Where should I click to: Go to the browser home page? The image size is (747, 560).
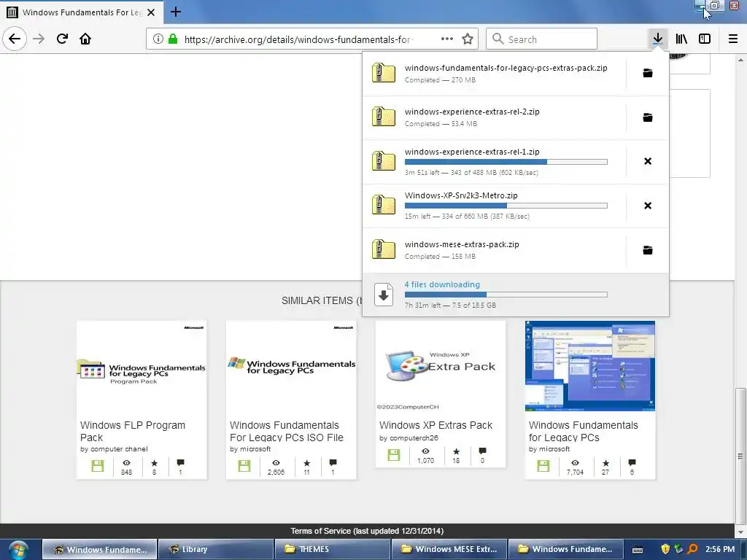point(85,39)
